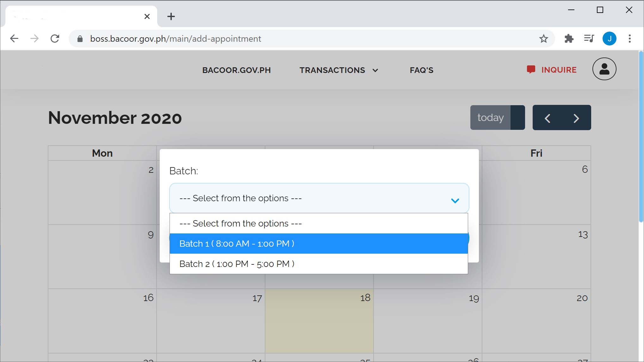The width and height of the screenshot is (644, 362).
Task: Click the J profile avatar icon
Action: (610, 39)
